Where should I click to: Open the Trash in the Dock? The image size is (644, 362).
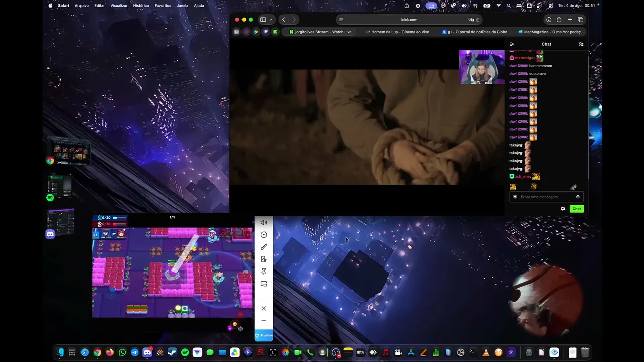[585, 352]
